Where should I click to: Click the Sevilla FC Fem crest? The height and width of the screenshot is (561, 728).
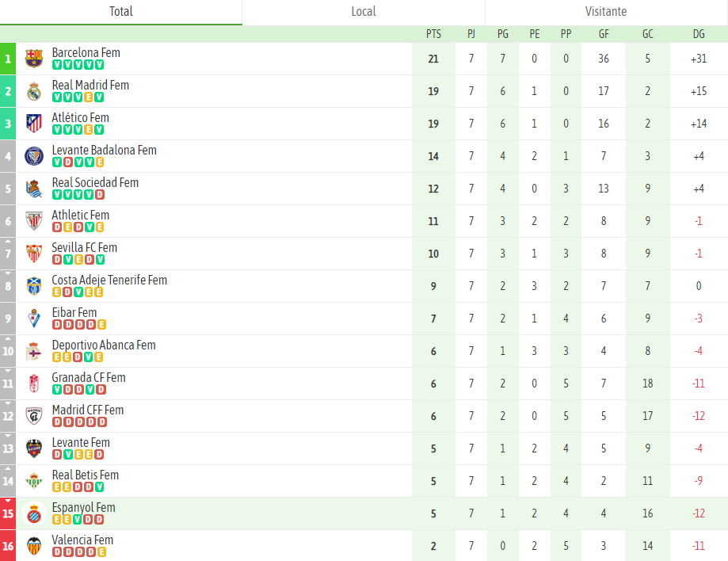tap(34, 254)
